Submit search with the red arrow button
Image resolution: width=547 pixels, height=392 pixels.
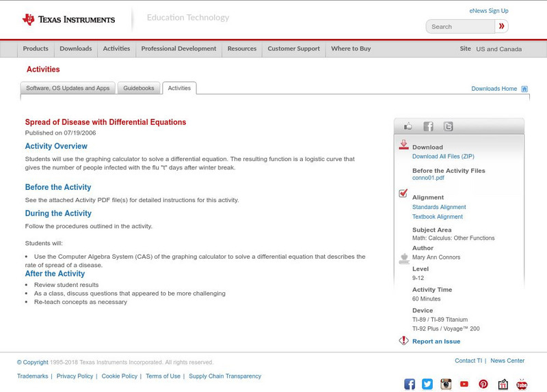(x=501, y=26)
